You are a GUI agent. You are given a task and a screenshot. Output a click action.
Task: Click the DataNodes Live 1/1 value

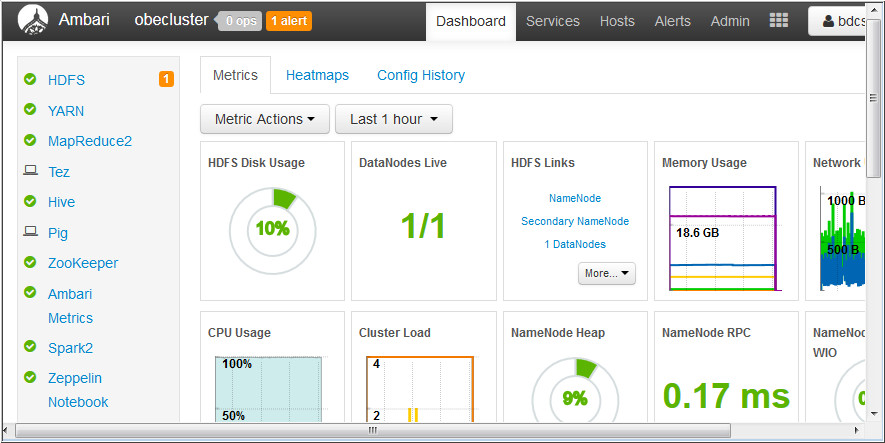pos(423,225)
